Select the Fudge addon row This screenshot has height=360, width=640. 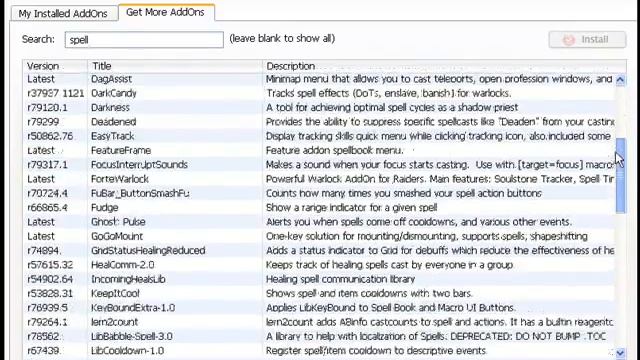319,208
